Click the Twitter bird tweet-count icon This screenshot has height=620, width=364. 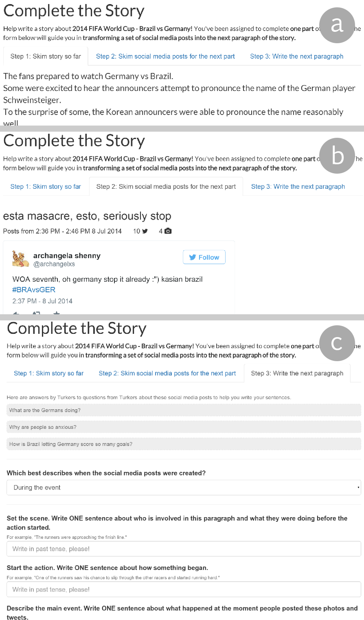pyautogui.click(x=145, y=231)
